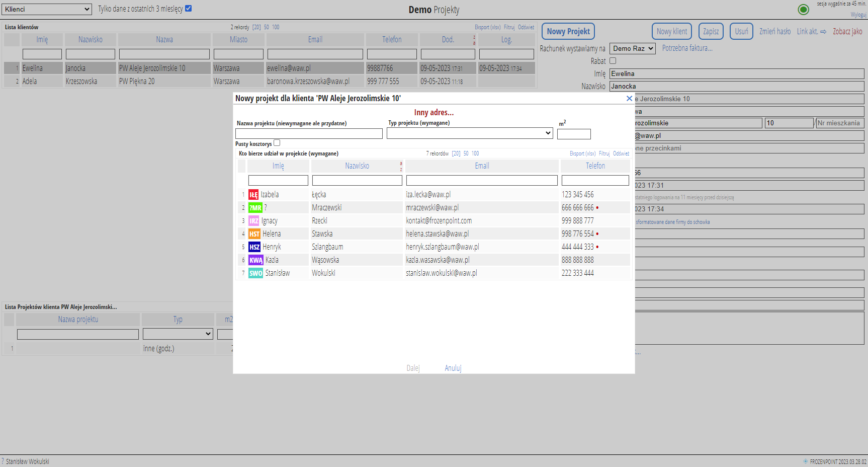Click the sort indicator on Nazwisko column in dialog

pos(401,166)
